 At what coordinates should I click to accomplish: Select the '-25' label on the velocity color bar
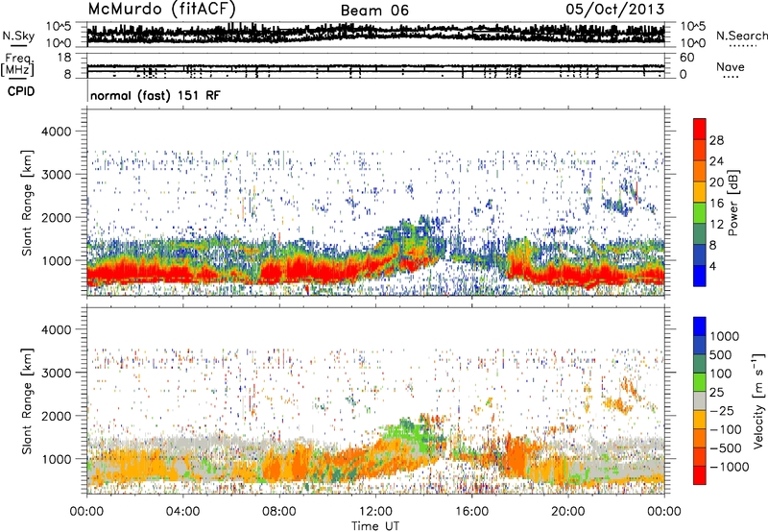coord(722,411)
